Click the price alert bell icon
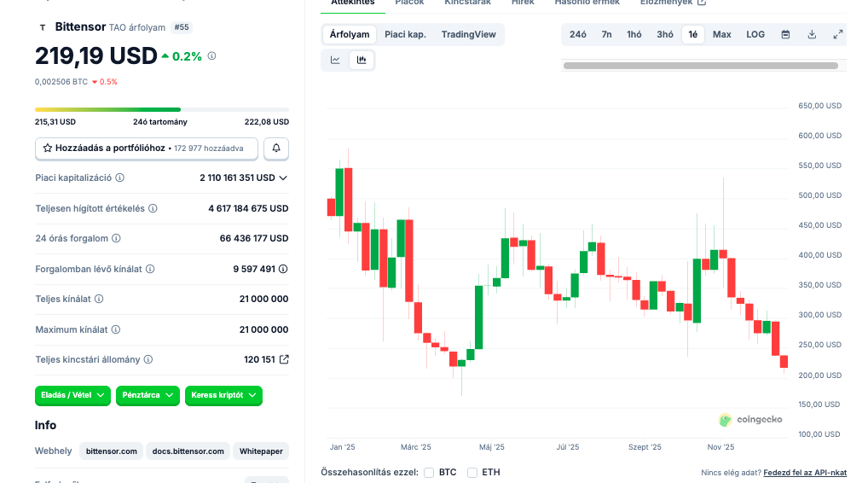868x483 pixels. (x=276, y=148)
